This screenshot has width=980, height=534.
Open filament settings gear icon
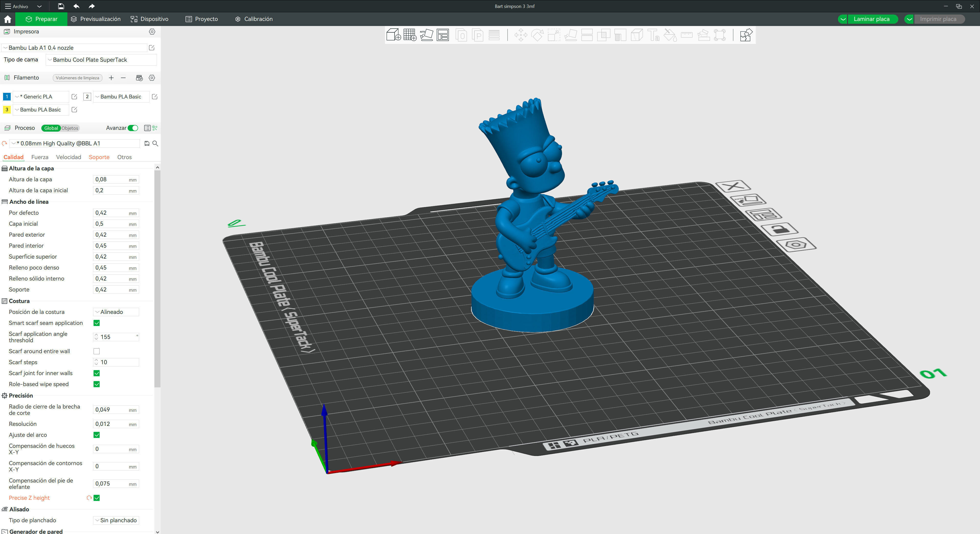click(152, 78)
